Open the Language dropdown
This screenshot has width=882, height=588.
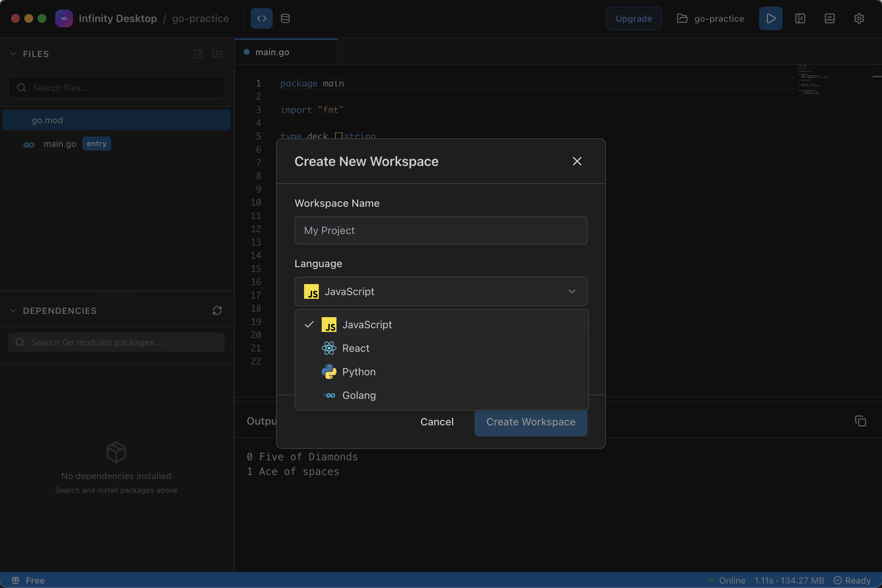pyautogui.click(x=440, y=291)
